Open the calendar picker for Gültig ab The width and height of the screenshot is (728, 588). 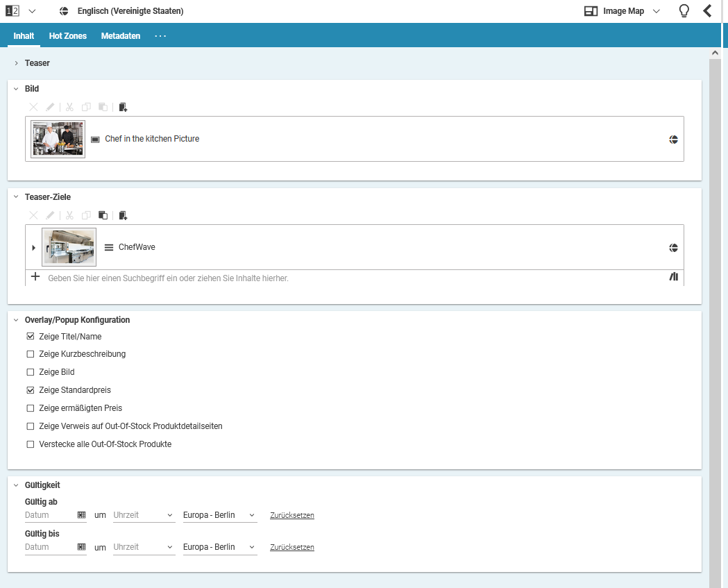click(x=81, y=515)
